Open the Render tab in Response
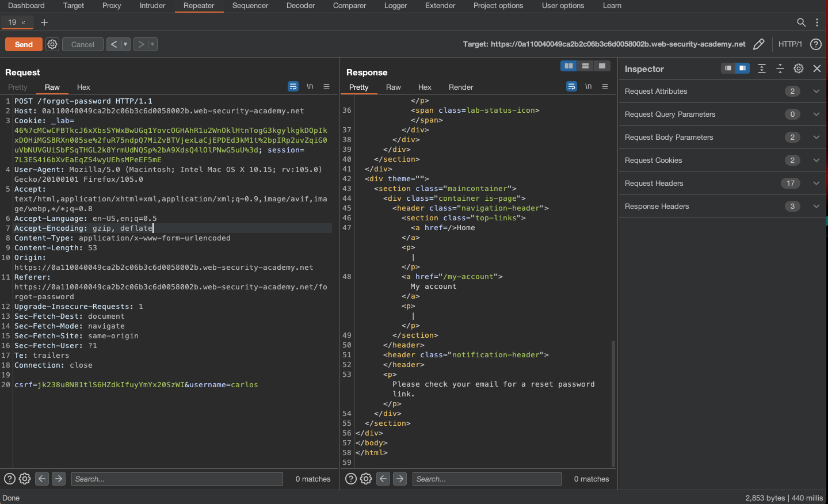This screenshot has height=504, width=828. point(460,87)
